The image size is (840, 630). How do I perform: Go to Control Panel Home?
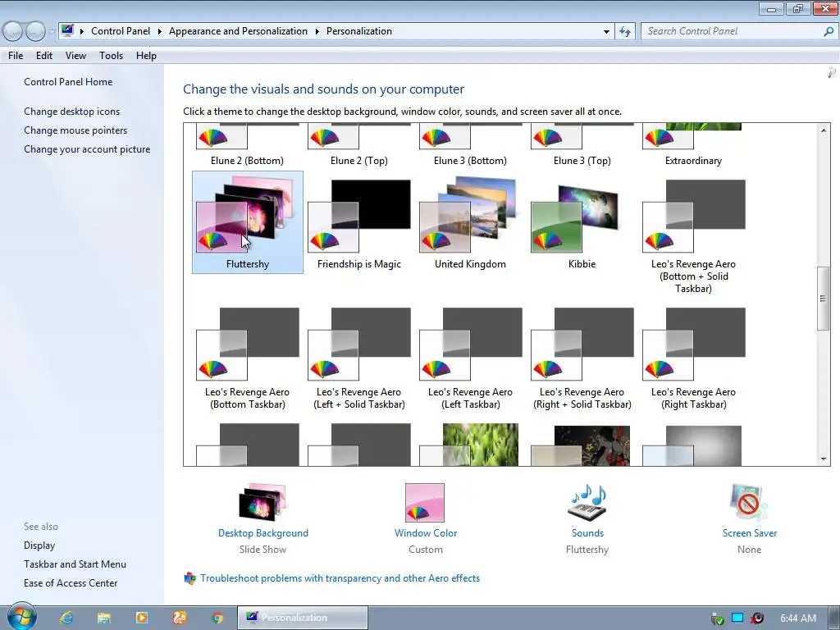[x=68, y=82]
